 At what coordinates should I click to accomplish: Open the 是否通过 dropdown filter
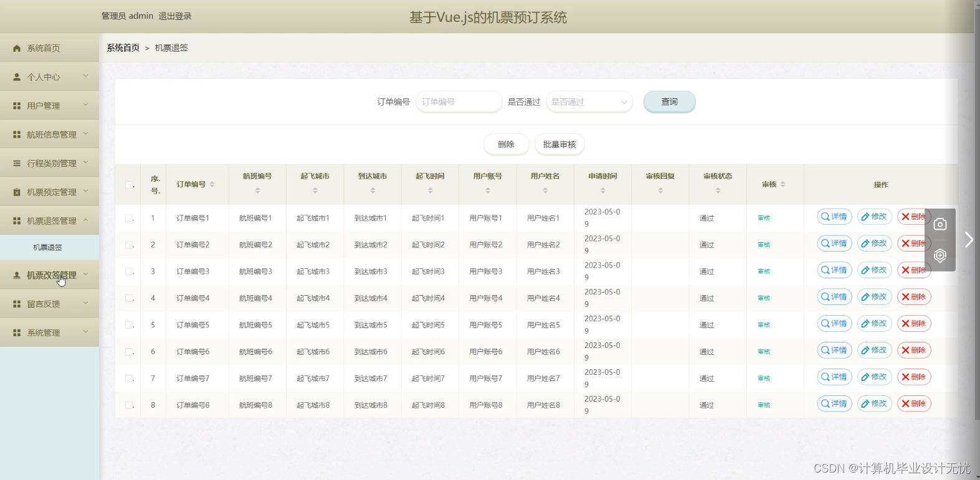click(589, 101)
